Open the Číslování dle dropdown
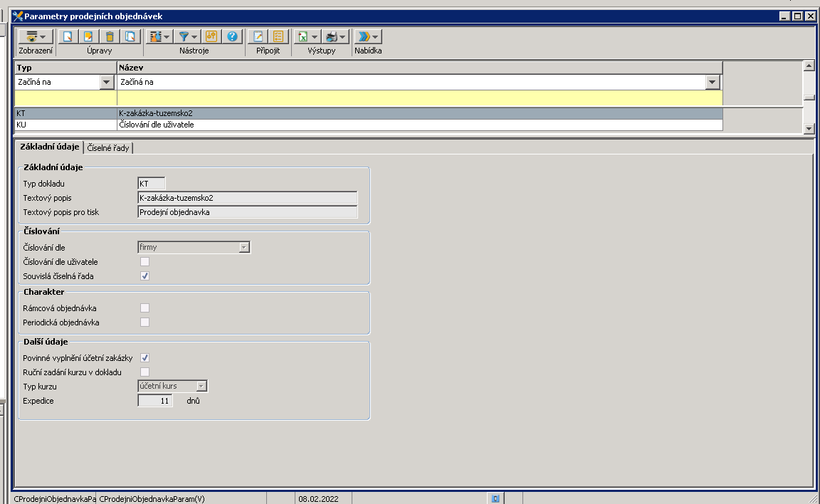This screenshot has height=504, width=820. (x=244, y=248)
